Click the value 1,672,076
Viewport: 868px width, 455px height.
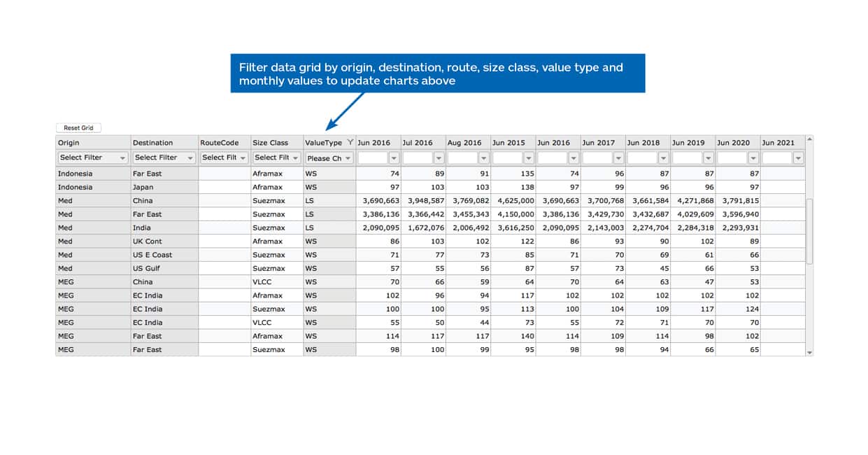pos(426,227)
